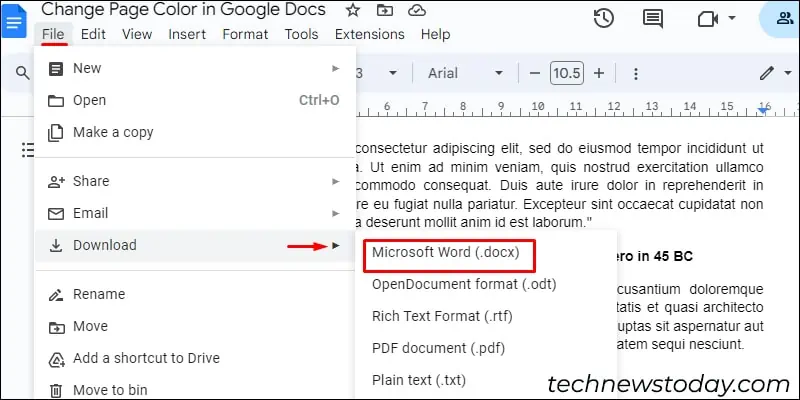The width and height of the screenshot is (800, 400).
Task: Check cloud document status icon
Action: pyautogui.click(x=417, y=10)
